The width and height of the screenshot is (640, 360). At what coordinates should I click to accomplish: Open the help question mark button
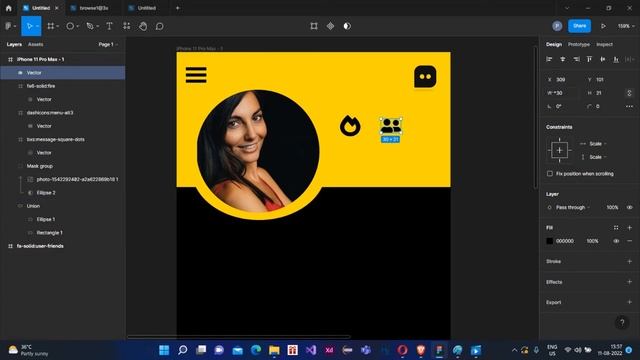tap(622, 322)
